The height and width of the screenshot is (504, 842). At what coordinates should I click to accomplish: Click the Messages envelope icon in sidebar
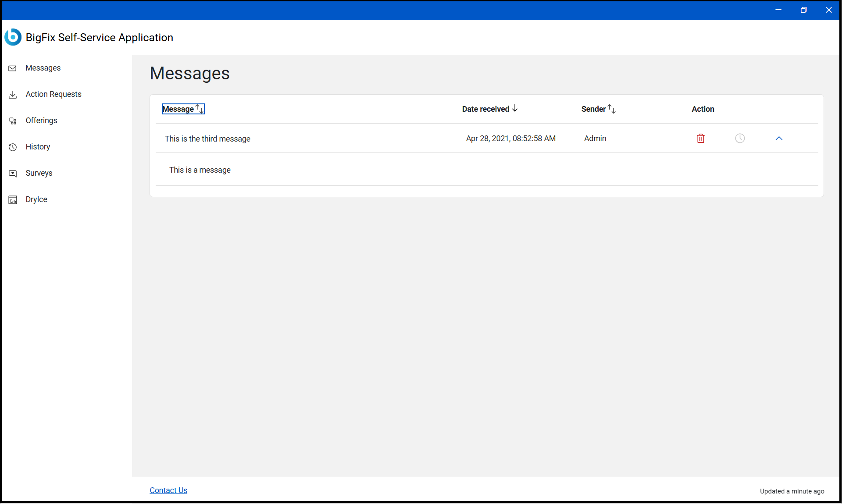(x=13, y=68)
